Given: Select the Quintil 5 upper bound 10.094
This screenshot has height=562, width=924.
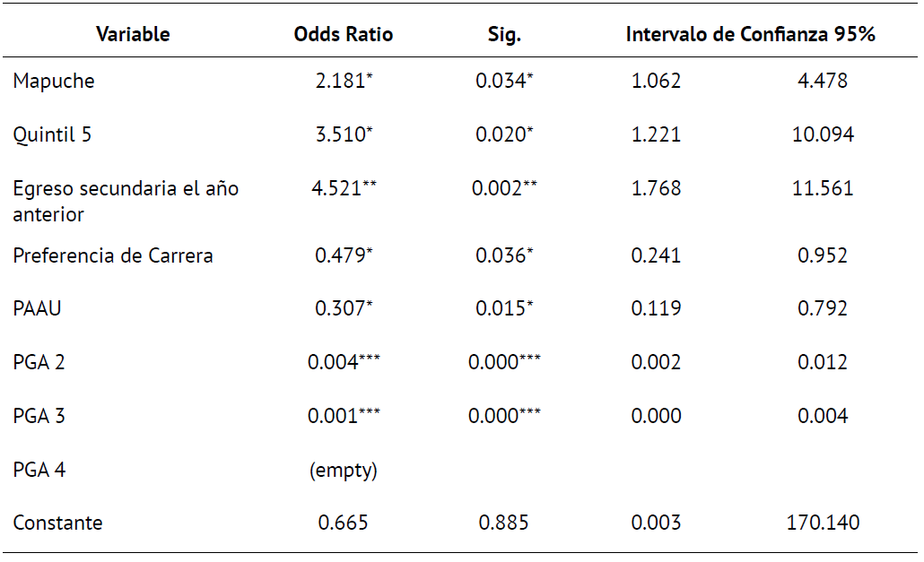Looking at the screenshot, I should click(823, 135).
